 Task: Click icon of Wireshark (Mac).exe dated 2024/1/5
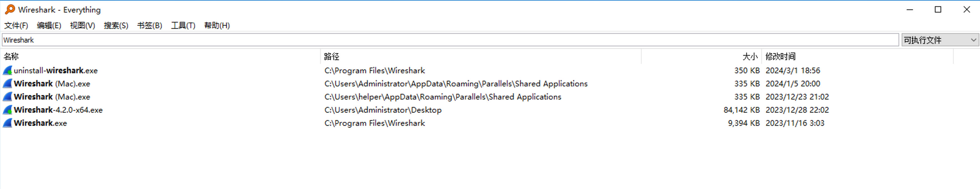point(7,84)
